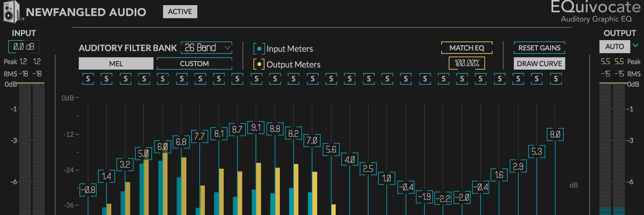Click the input gain 0.0 dB field
The height and width of the screenshot is (215, 644).
coord(24,47)
